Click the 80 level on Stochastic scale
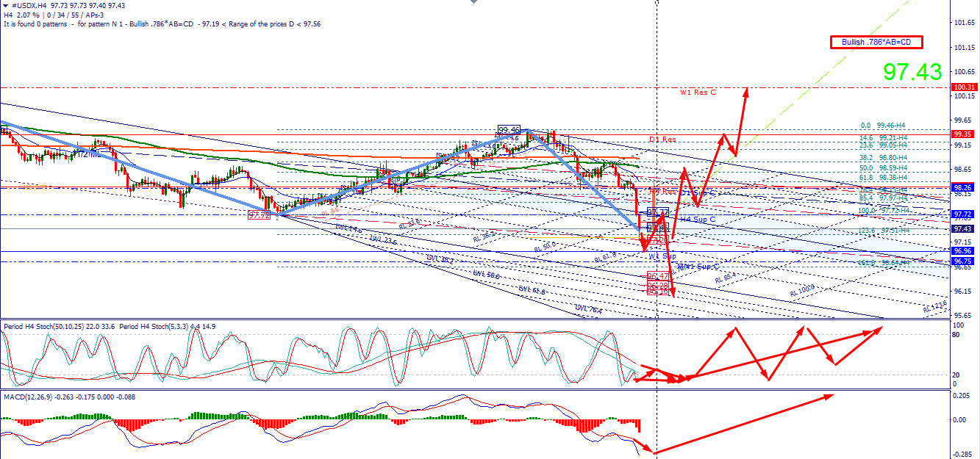The image size is (980, 459). [x=956, y=334]
